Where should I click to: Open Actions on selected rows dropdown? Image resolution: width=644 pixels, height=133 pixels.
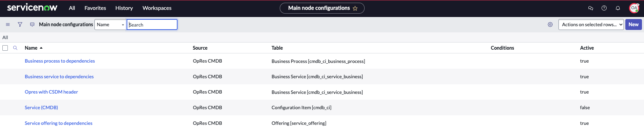(591, 24)
